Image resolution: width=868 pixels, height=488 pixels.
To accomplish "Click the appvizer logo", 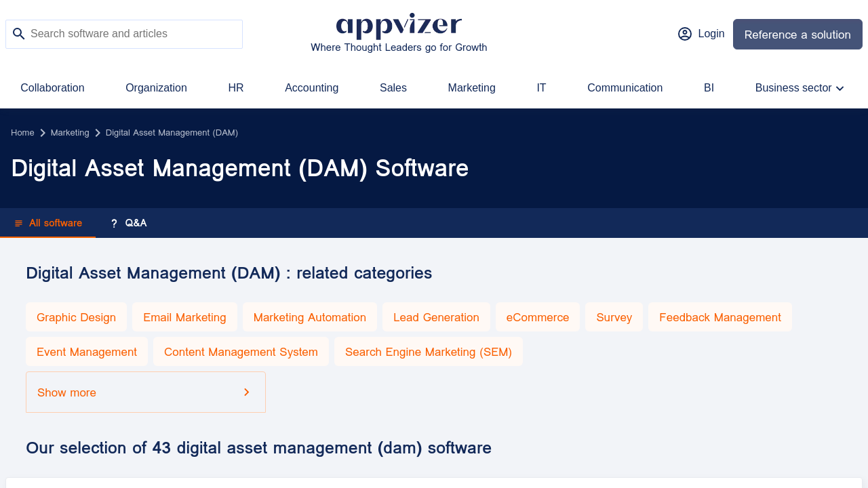I will [x=399, y=26].
